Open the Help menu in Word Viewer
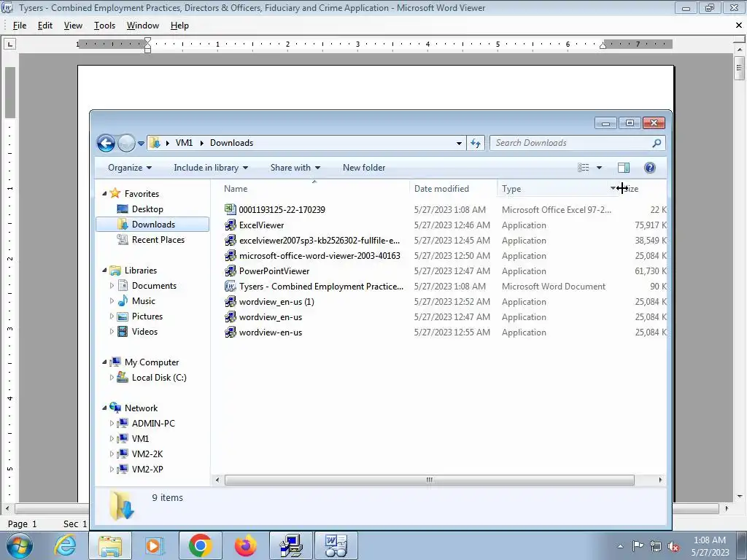This screenshot has width=747, height=560. click(179, 26)
